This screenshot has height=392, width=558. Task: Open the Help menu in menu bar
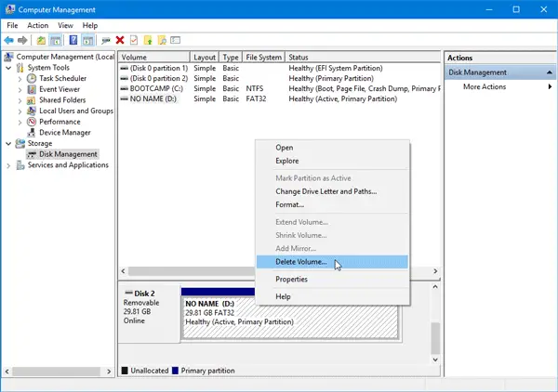tap(90, 26)
